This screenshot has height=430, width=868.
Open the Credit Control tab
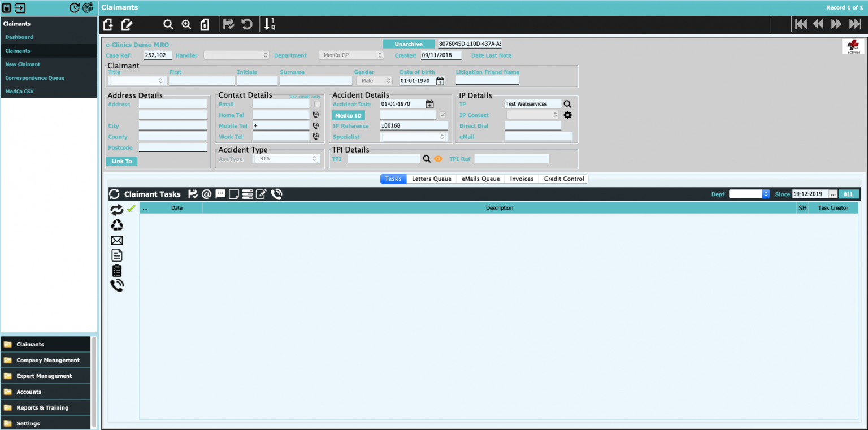pyautogui.click(x=563, y=179)
